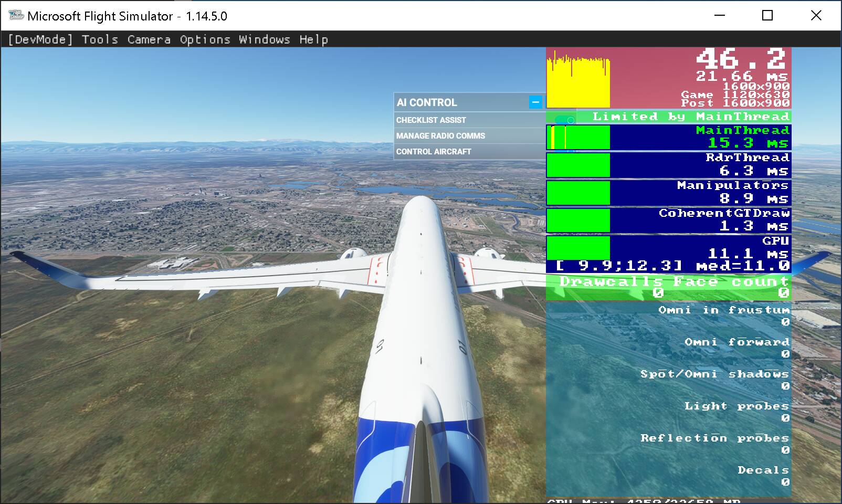Click the Drawcalls label
Viewport: 842px width, 504px height.
(611, 281)
